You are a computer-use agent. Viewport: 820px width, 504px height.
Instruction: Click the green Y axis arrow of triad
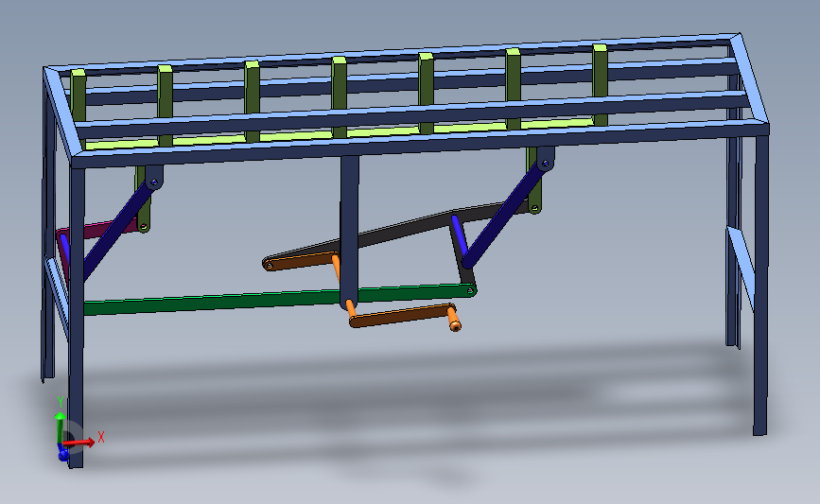pyautogui.click(x=61, y=427)
